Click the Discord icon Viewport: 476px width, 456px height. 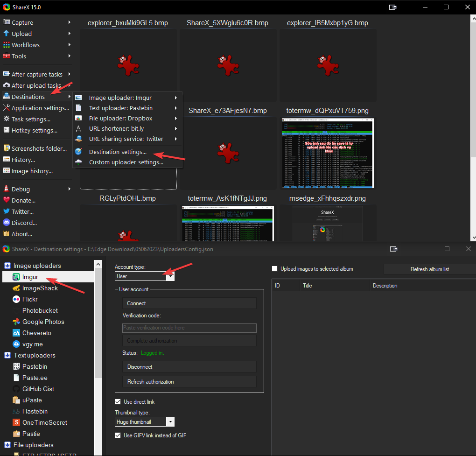tap(7, 223)
